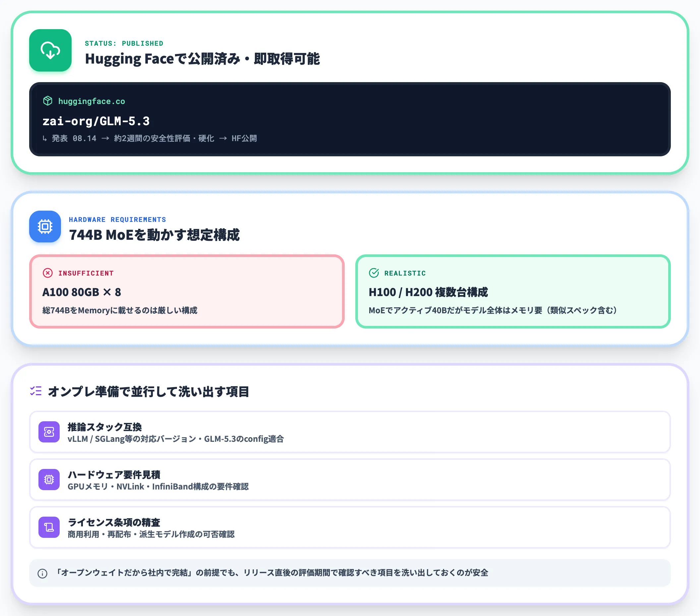Screen dimensions: 700x616
Task: Click the MoEでアクティブ40B description text
Action: click(x=493, y=310)
